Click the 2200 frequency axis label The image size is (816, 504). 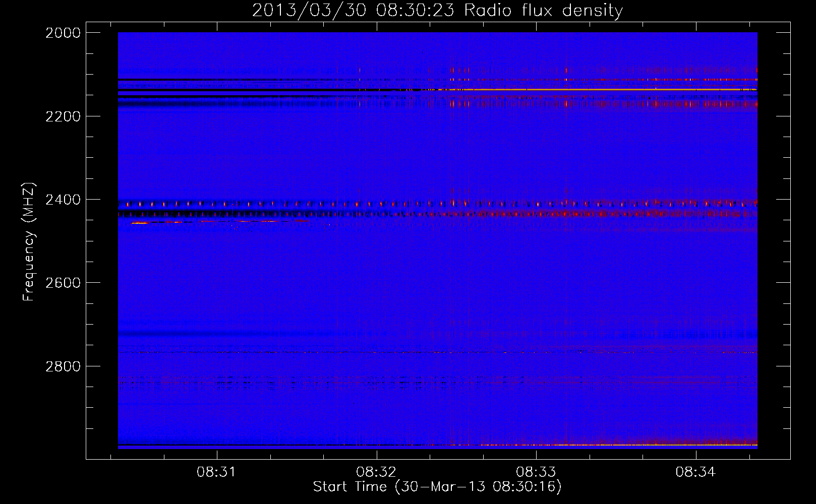[64, 116]
